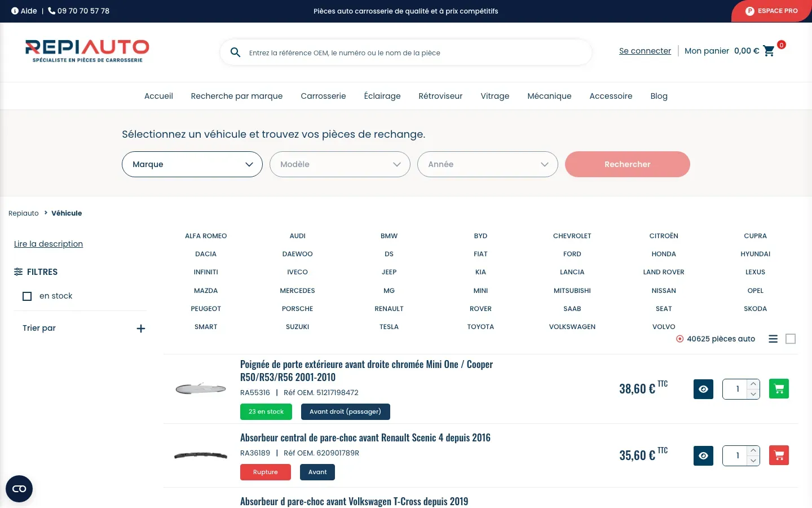Click the search magnifier icon

point(236,52)
